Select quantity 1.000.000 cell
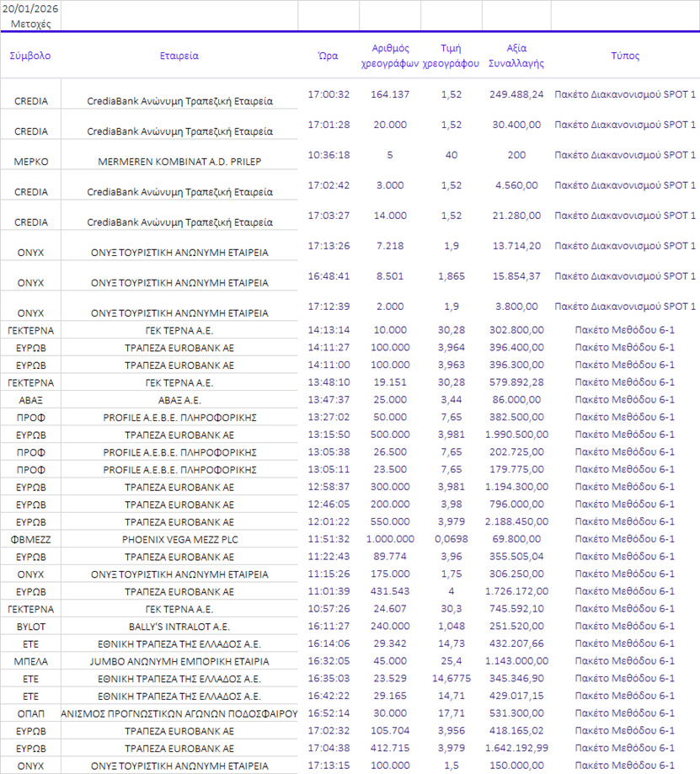Screen dimensions: 700x774 point(390,539)
